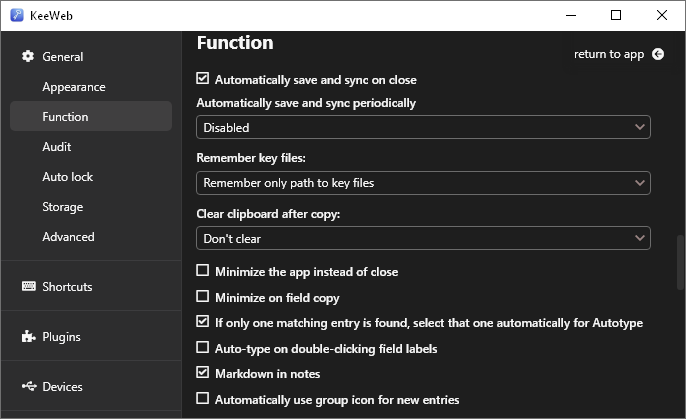Toggle the Markdown in notes checkbox
The width and height of the screenshot is (686, 419).
[203, 373]
